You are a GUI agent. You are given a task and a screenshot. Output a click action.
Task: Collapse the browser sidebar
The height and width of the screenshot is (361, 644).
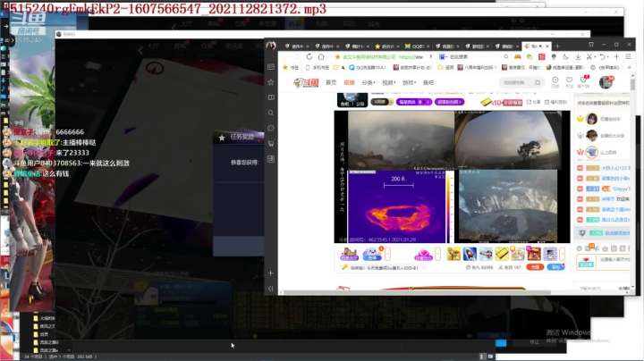271,289
